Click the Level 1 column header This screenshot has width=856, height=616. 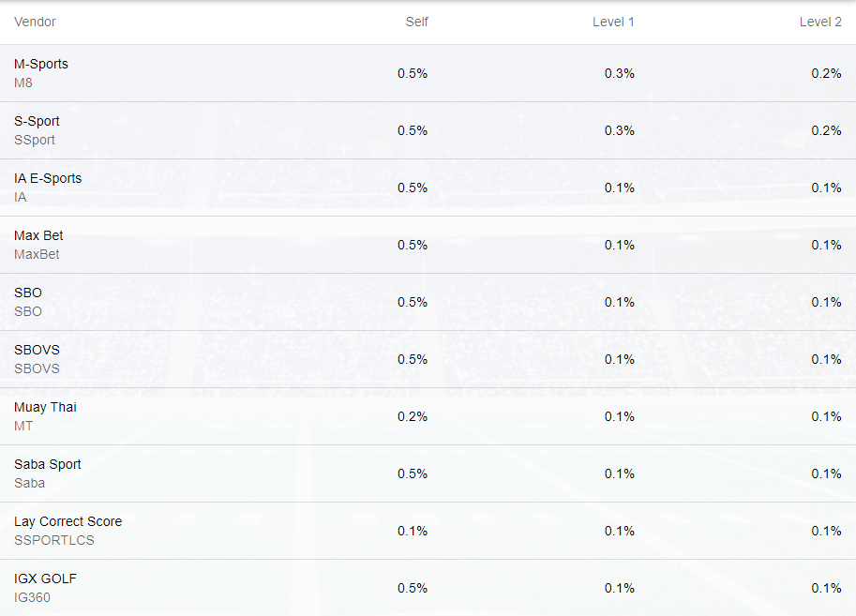pos(613,22)
